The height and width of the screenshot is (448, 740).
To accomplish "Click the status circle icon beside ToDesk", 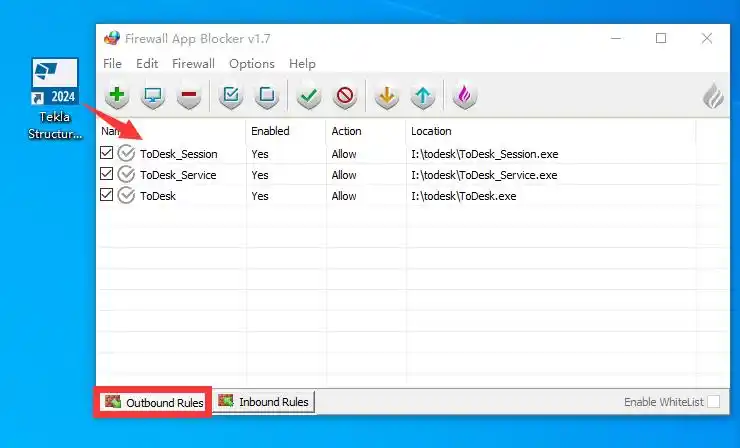I will pos(126,195).
